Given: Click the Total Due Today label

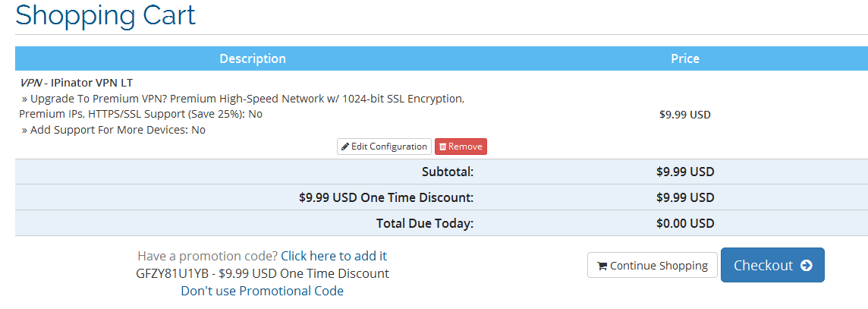Looking at the screenshot, I should (x=425, y=223).
